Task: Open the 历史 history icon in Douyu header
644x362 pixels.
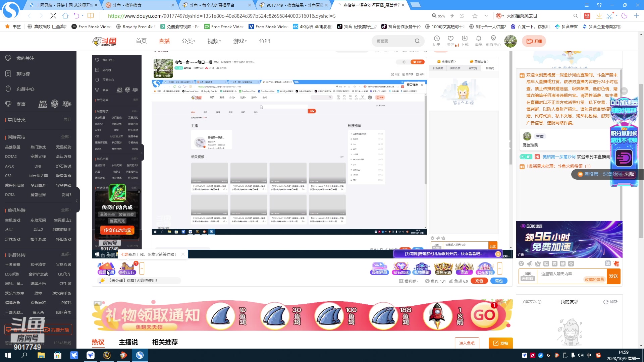Action: tap(436, 41)
